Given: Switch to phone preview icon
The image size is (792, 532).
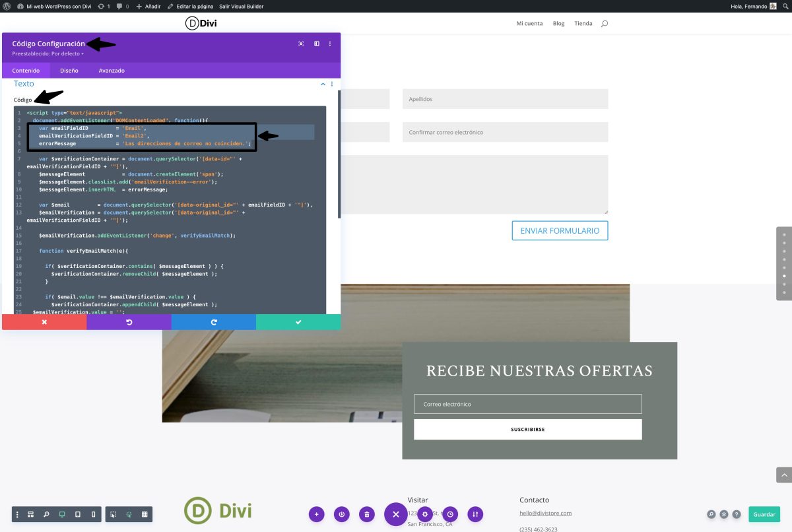Looking at the screenshot, I should tap(94, 514).
